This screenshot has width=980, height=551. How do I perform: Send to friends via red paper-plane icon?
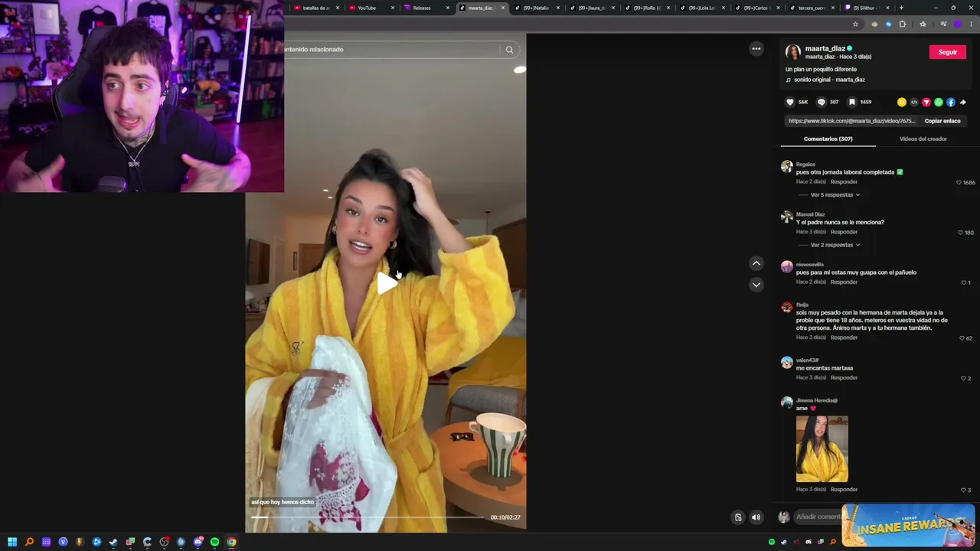[926, 102]
